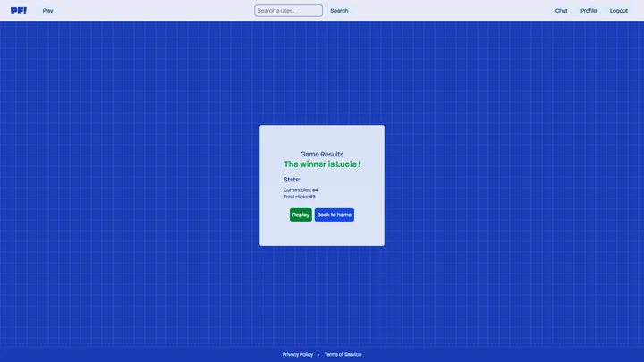The image size is (644, 362).
Task: Open the Privacy Policy link
Action: pyautogui.click(x=297, y=354)
